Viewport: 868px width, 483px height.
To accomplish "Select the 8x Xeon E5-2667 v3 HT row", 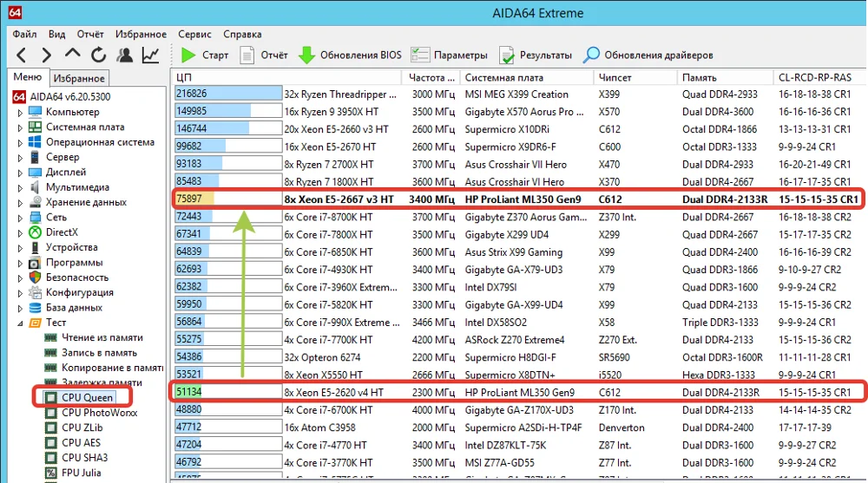I will [519, 199].
